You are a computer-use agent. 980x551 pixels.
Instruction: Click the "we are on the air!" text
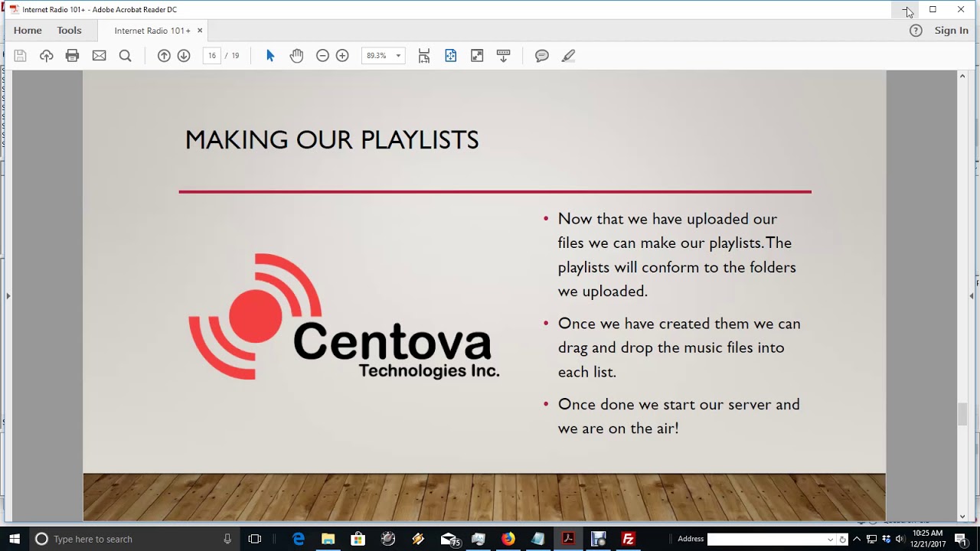(x=619, y=429)
